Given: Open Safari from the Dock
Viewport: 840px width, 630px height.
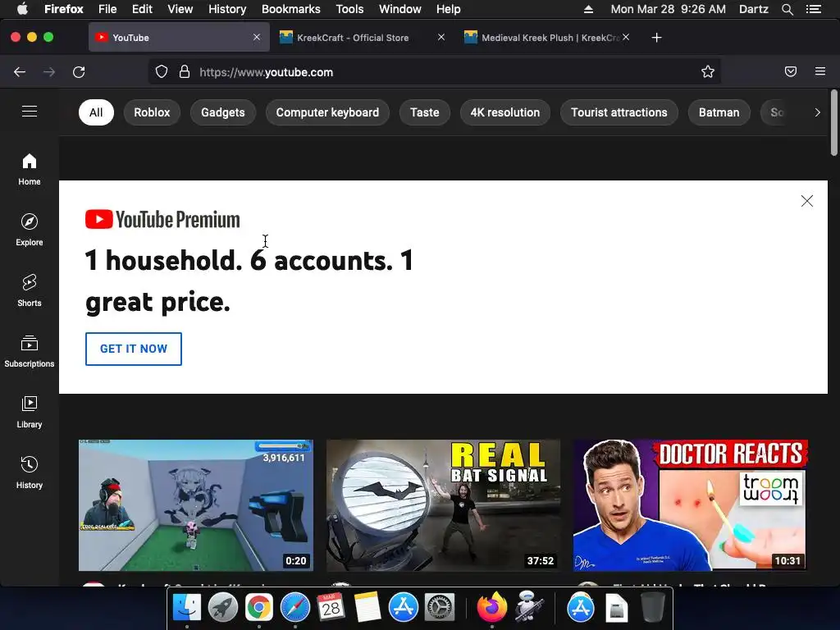Looking at the screenshot, I should click(x=295, y=608).
